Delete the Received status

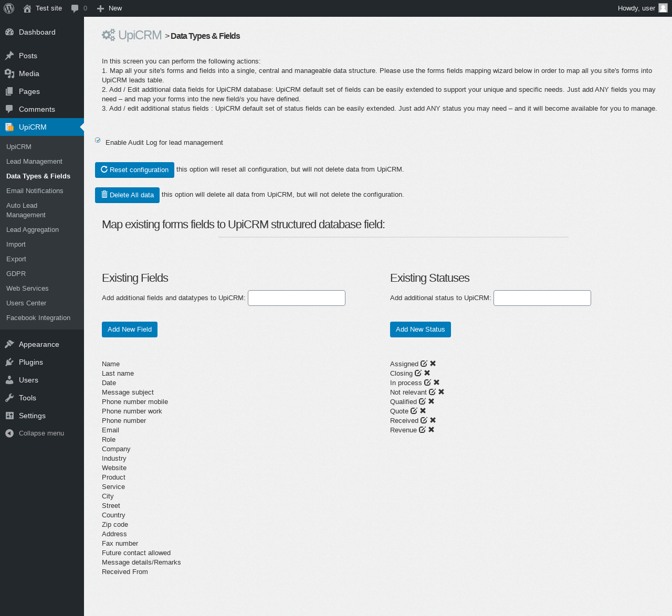click(433, 420)
